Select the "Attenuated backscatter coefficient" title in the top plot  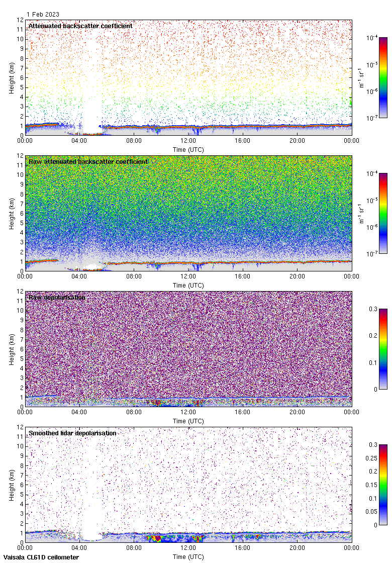[x=80, y=26]
